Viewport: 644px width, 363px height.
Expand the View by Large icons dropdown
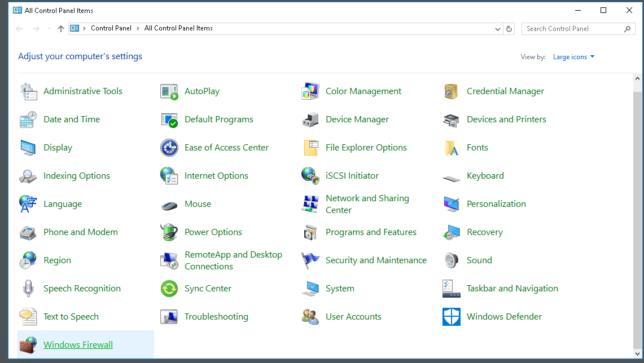click(574, 57)
